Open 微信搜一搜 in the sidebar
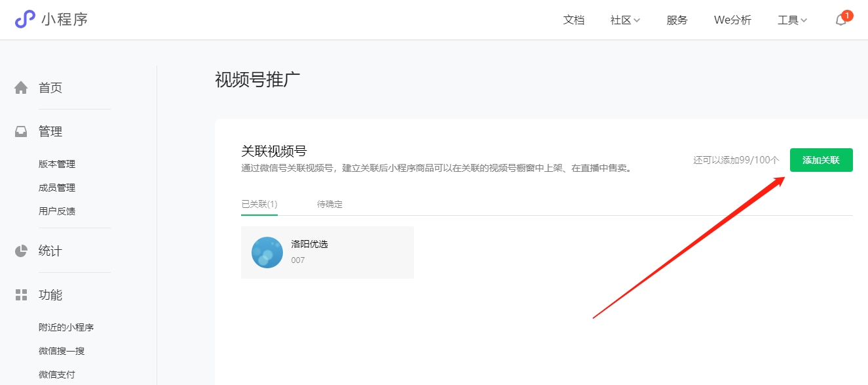 point(62,351)
